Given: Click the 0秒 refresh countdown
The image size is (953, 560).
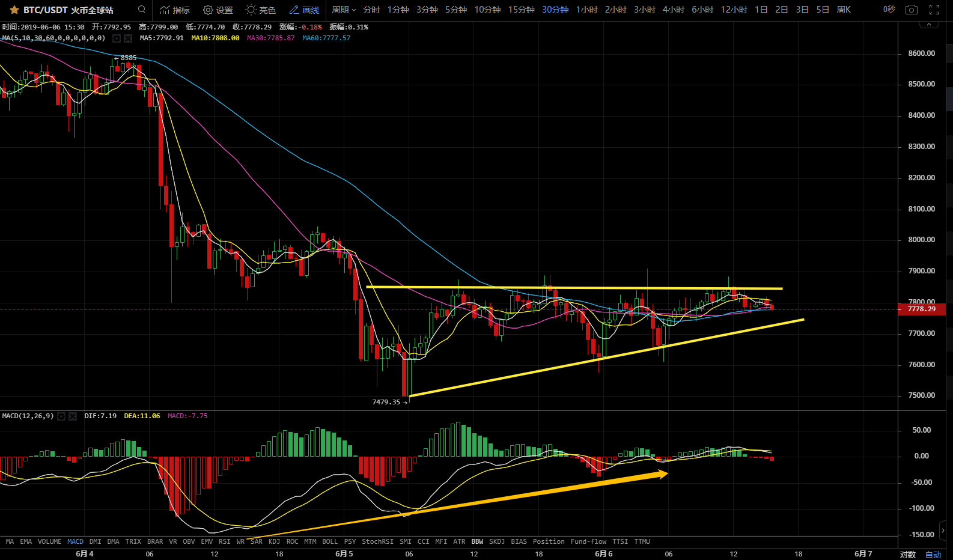Looking at the screenshot, I should pyautogui.click(x=889, y=10).
